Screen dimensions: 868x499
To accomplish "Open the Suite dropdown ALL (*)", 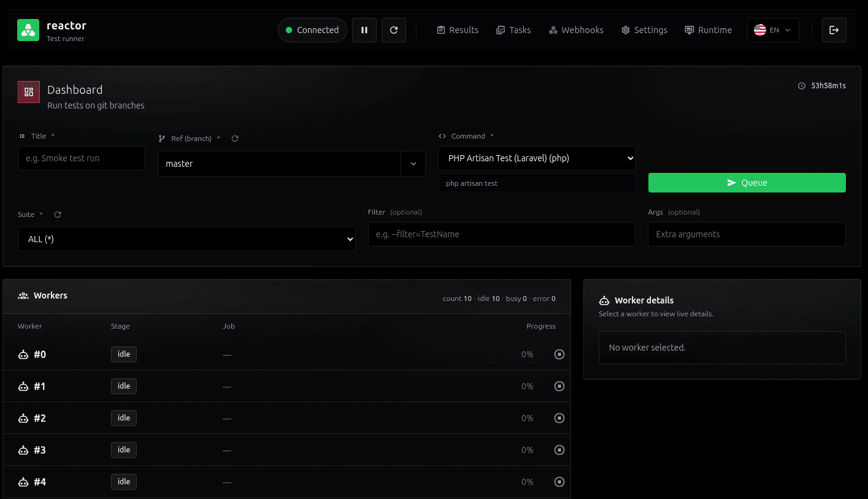I will coord(186,239).
